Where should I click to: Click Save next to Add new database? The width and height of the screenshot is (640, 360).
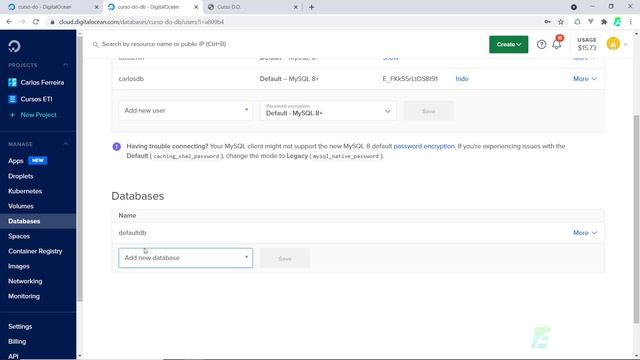click(x=284, y=258)
